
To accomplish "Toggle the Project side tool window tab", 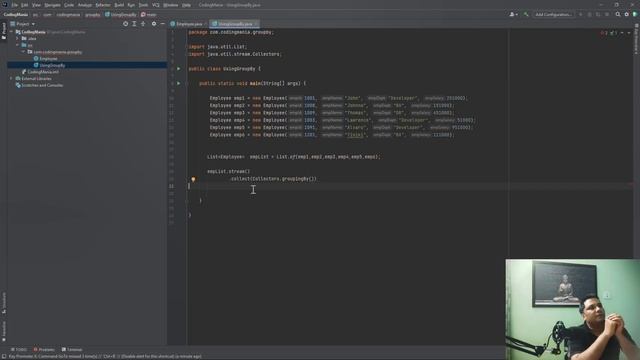I will tap(4, 31).
